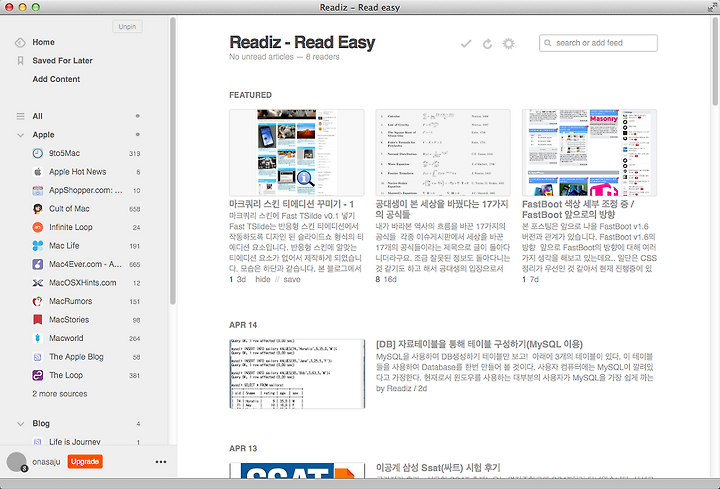
Task: Collapse the Blog category chevron
Action: (x=20, y=424)
